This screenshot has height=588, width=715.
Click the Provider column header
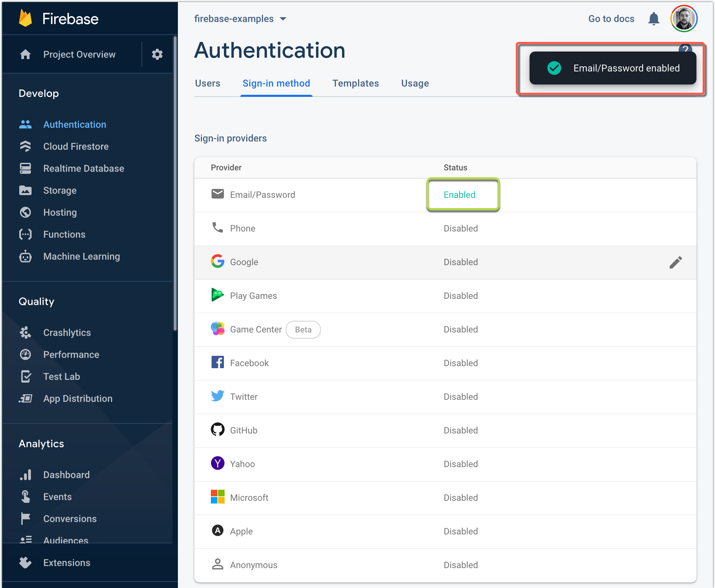click(x=226, y=168)
